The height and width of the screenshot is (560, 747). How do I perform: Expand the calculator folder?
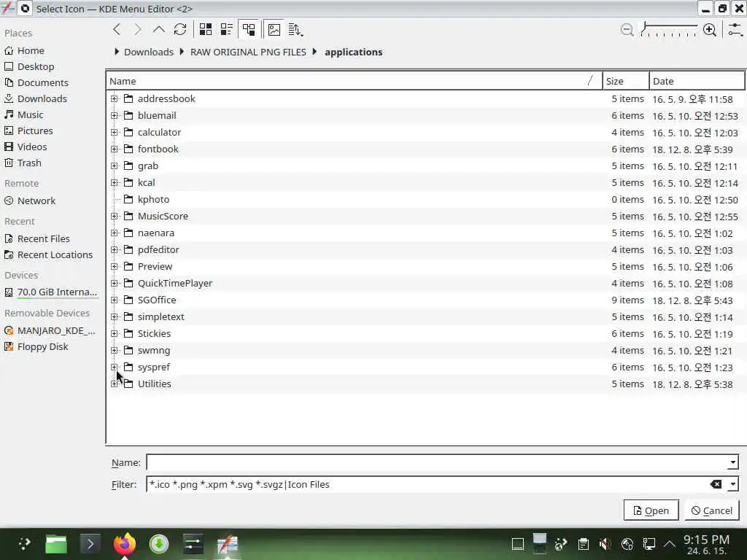[115, 133]
